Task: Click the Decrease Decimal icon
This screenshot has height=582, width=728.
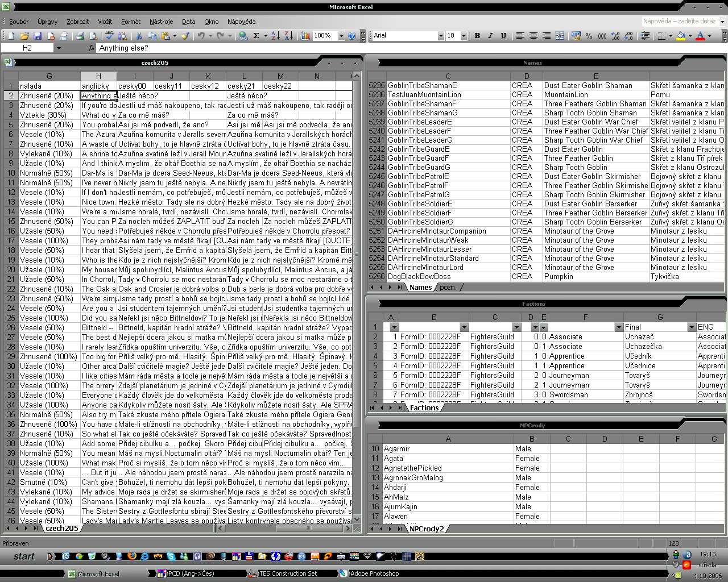Action: [628, 36]
